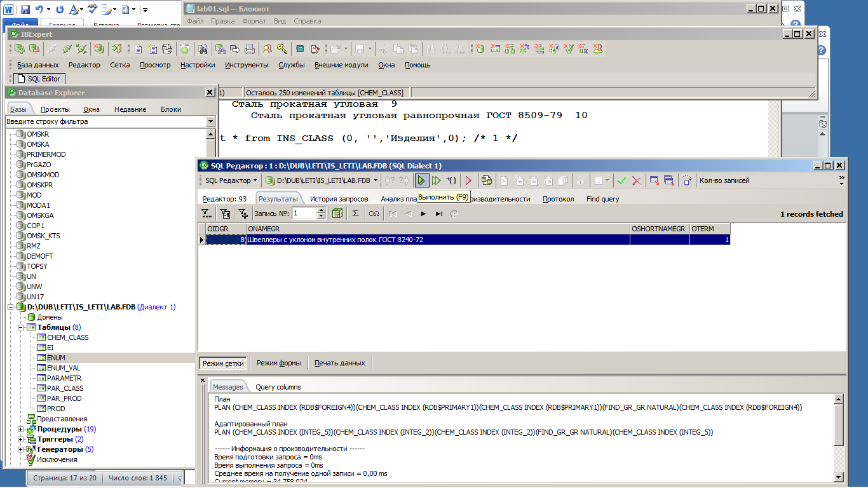The image size is (868, 488).
Task: Expand the Генераторы (5) tree node
Action: pyautogui.click(x=20, y=449)
